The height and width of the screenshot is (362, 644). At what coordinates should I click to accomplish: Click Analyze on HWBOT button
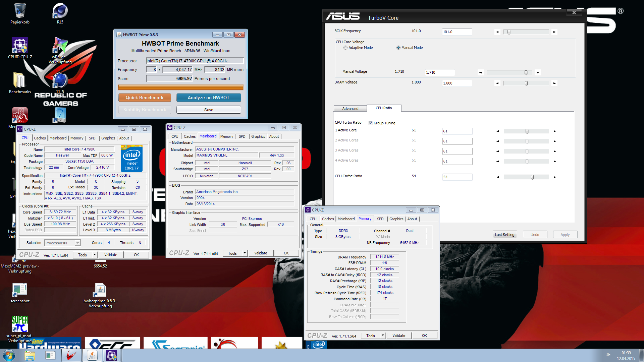(x=209, y=98)
